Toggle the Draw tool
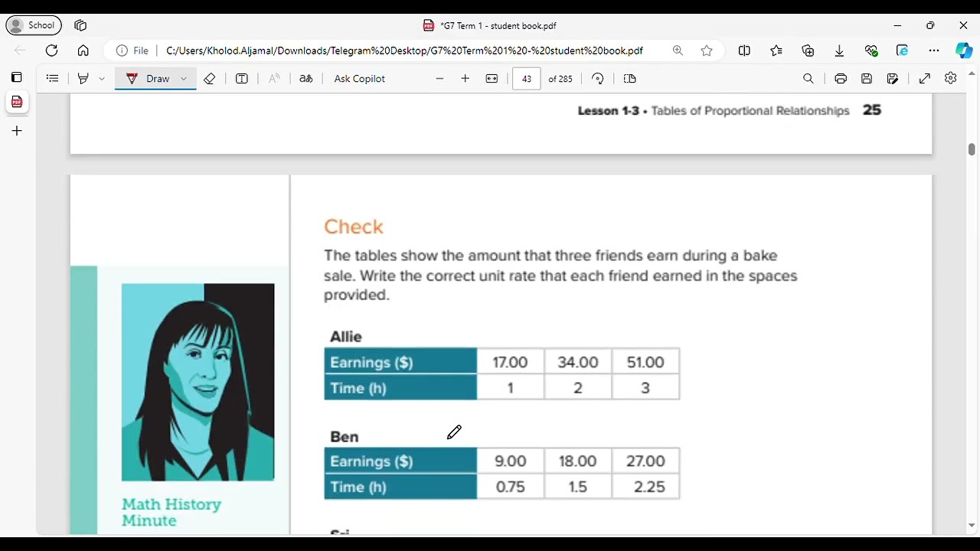 [148, 78]
